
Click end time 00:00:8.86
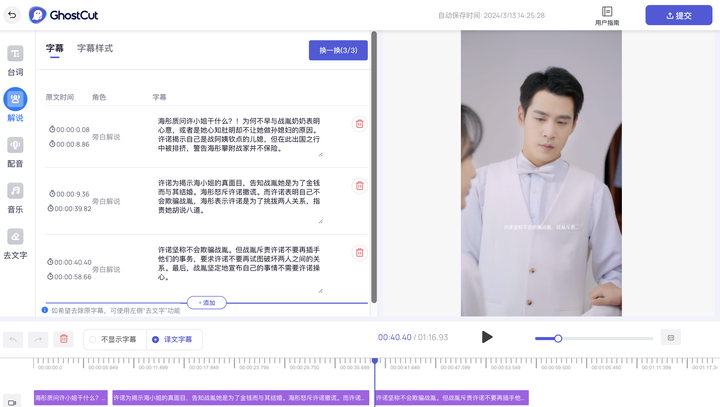(x=73, y=144)
